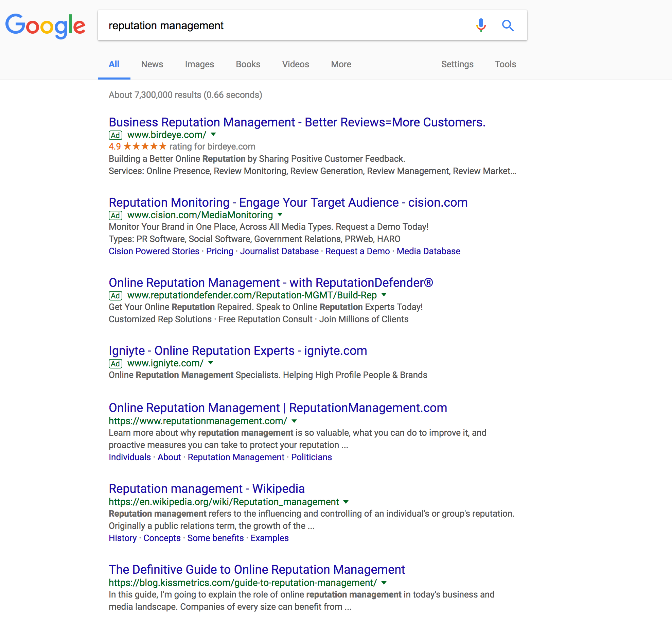Select the All results tab
This screenshot has width=672, height=622.
point(114,64)
